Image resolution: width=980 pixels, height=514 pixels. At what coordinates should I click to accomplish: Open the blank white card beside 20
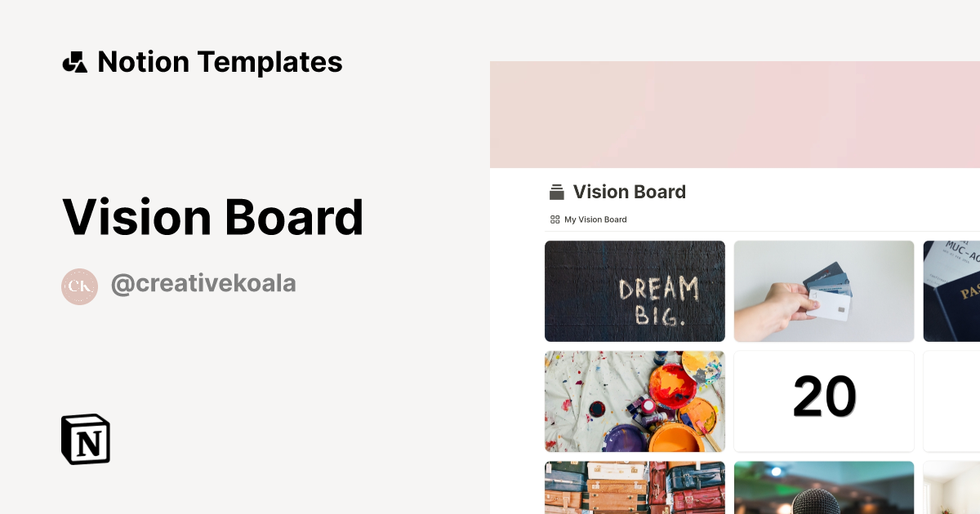pyautogui.click(x=951, y=401)
